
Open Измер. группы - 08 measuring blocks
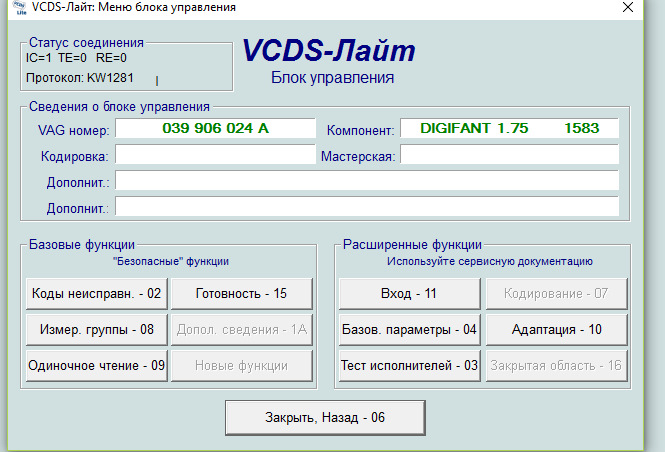coord(97,329)
